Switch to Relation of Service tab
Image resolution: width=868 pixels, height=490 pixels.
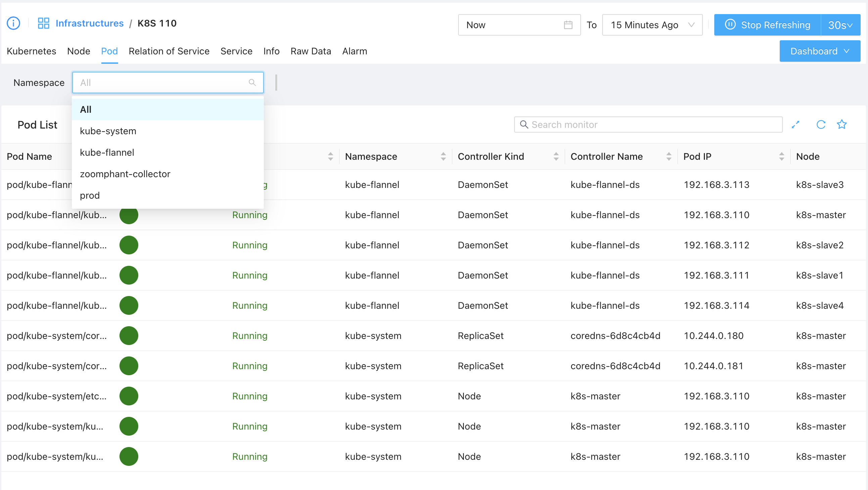pos(169,51)
